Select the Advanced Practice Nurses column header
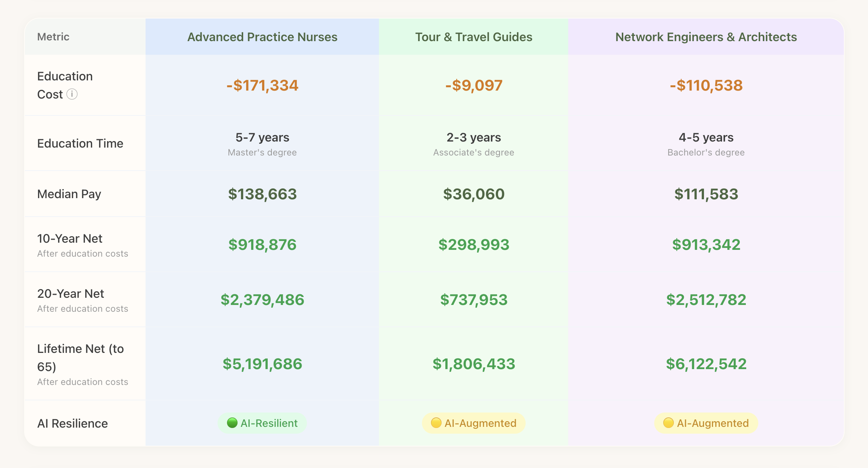The height and width of the screenshot is (468, 868). pyautogui.click(x=262, y=37)
